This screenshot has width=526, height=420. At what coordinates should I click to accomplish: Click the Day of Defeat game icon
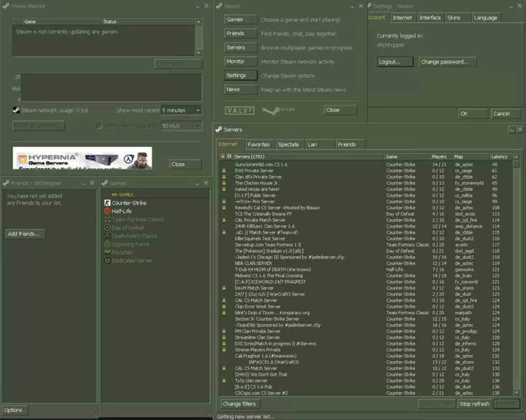107,228
